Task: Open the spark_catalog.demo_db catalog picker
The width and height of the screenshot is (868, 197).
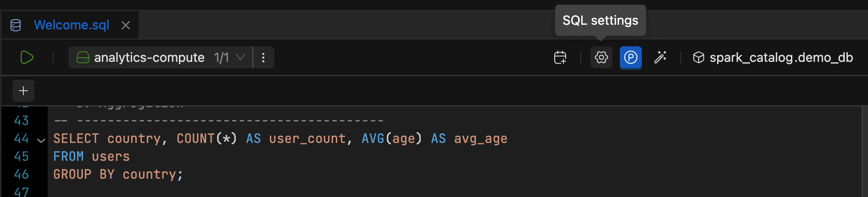Action: click(x=781, y=58)
